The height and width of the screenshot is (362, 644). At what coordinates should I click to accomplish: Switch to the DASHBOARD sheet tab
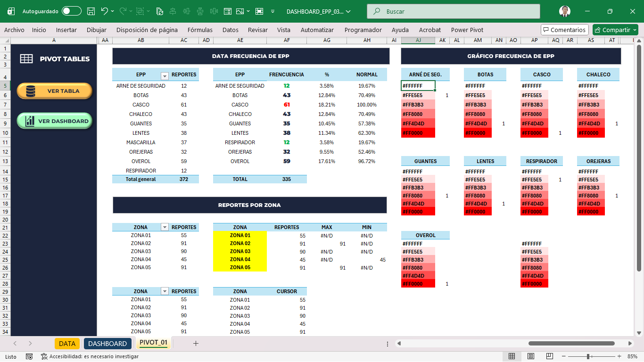click(107, 344)
